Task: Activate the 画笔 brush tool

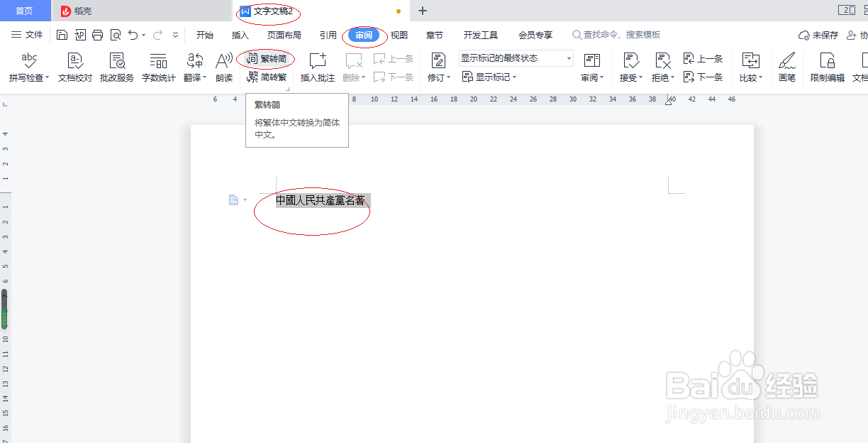Action: [x=787, y=67]
